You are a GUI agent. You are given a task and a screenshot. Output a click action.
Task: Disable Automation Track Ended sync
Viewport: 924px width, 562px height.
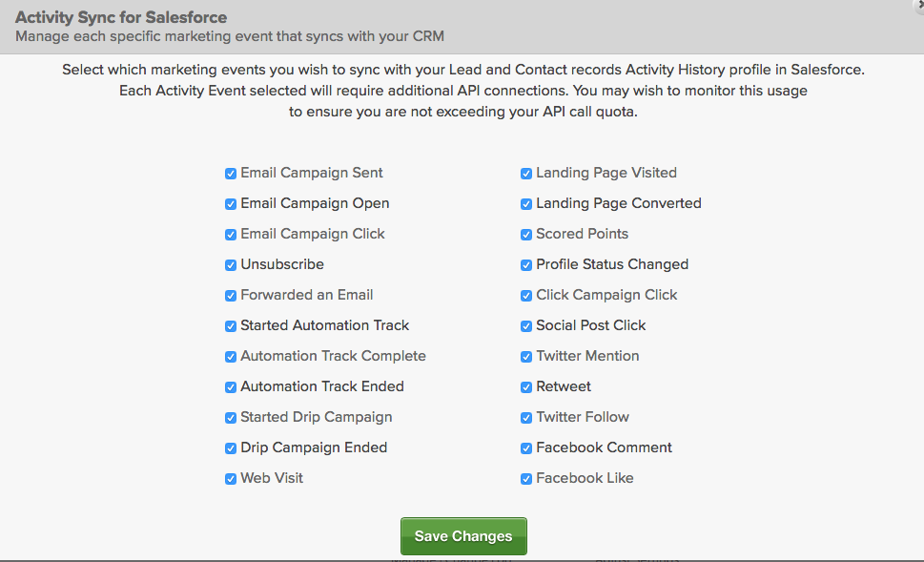pos(231,387)
